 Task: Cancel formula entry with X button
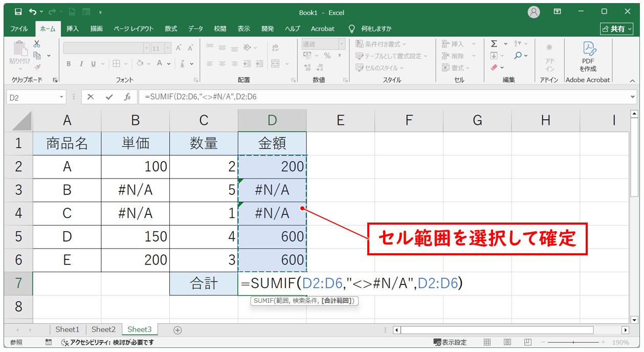pyautogui.click(x=91, y=97)
